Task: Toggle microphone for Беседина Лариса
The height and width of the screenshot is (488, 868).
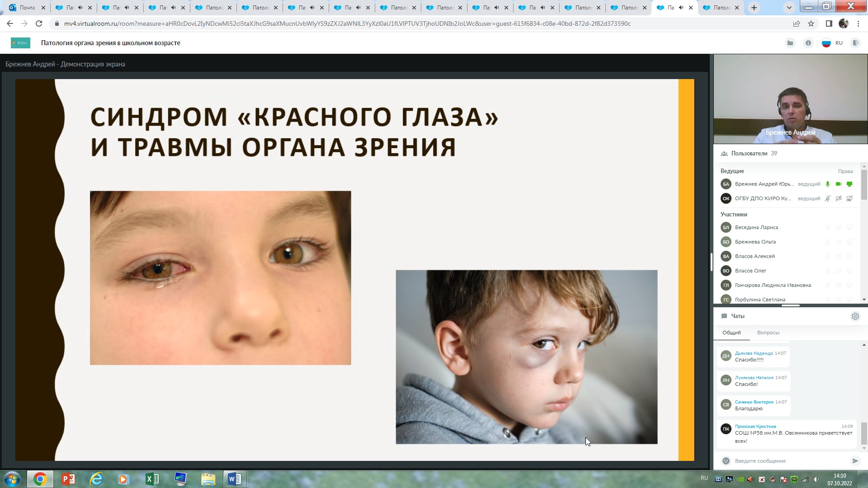Action: [828, 227]
